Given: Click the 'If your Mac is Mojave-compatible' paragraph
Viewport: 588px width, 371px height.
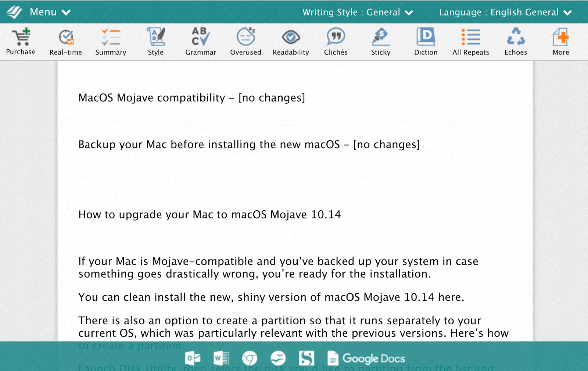Looking at the screenshot, I should (278, 267).
